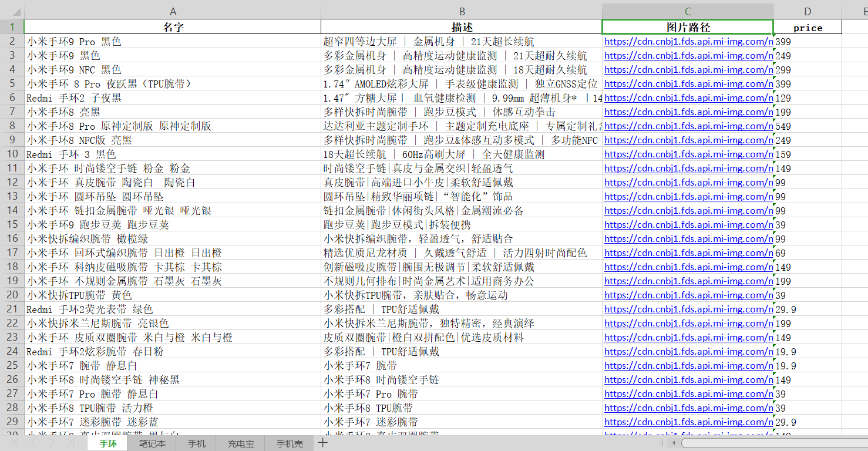Select column B header
This screenshot has width=868, height=451.
click(462, 12)
